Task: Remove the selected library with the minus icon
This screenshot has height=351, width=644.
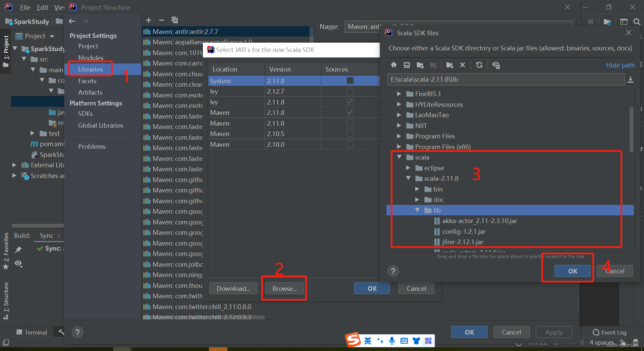Action: 161,20
